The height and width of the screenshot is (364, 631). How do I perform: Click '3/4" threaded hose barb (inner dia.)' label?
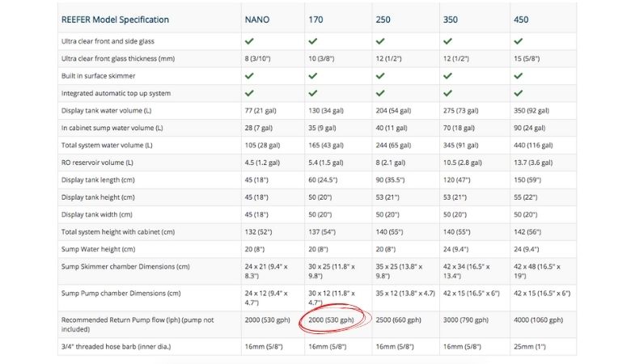tap(116, 346)
